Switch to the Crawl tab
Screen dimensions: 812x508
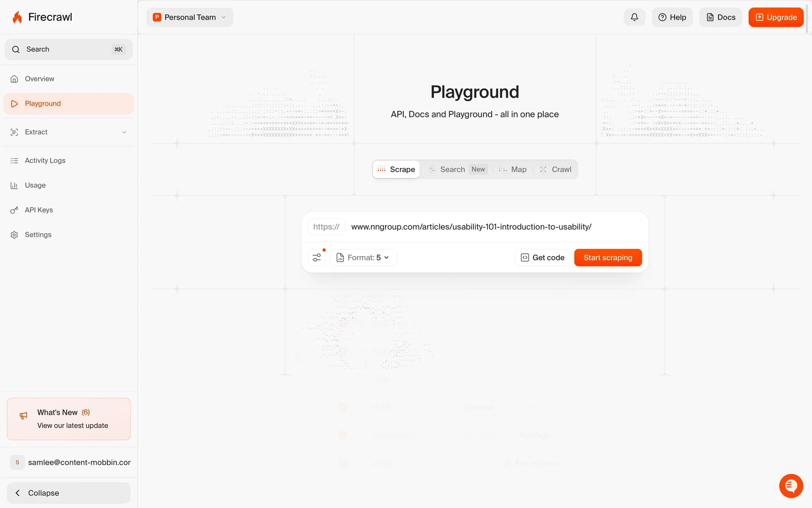coord(556,169)
